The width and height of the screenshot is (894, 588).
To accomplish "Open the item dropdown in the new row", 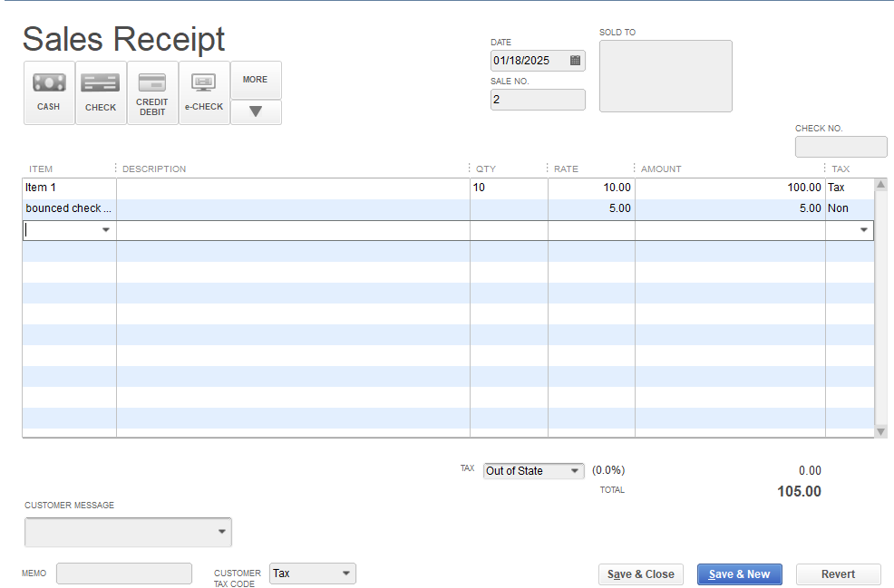I will pyautogui.click(x=106, y=230).
